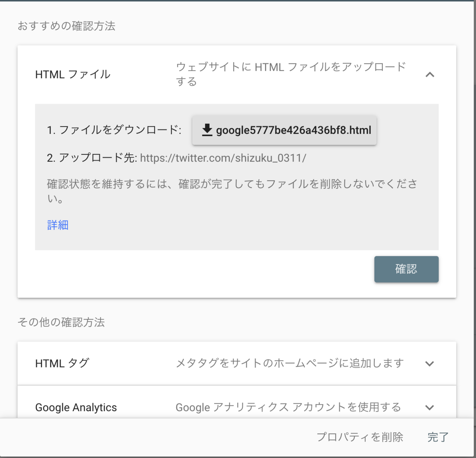
Task: Click 完了 to finish
Action: (438, 437)
